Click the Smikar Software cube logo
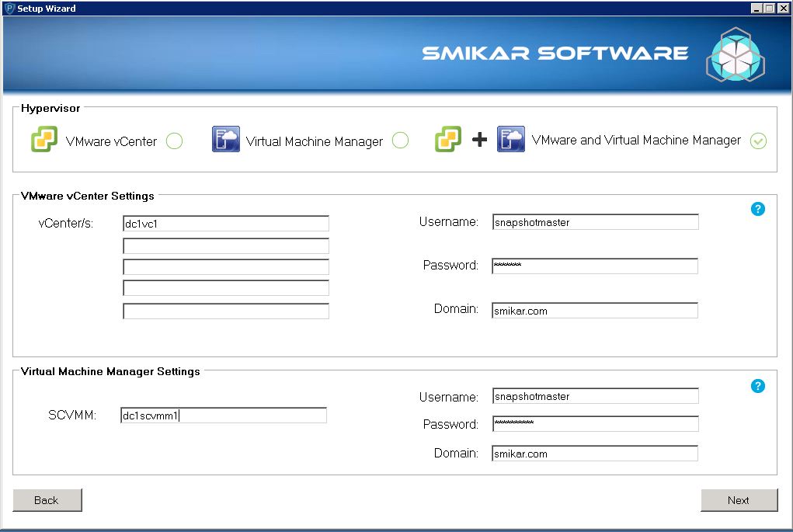793x532 pixels. pos(736,54)
